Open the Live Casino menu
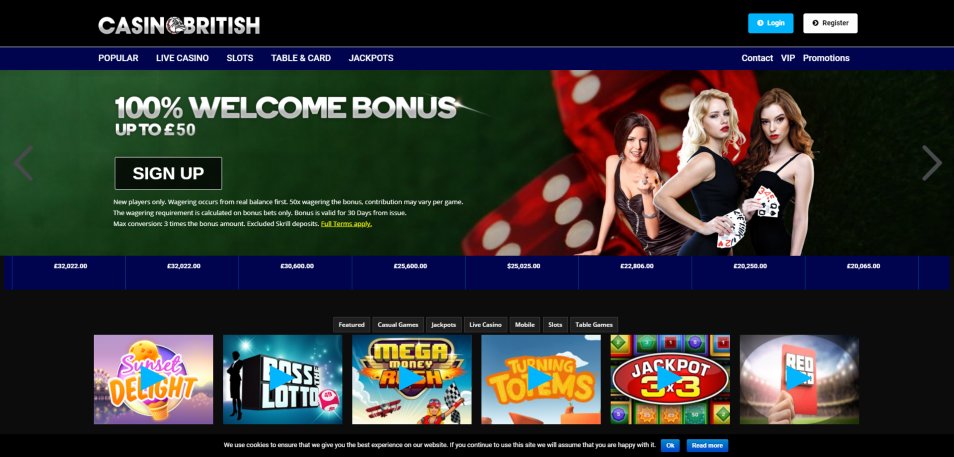954x457 pixels. (x=182, y=58)
